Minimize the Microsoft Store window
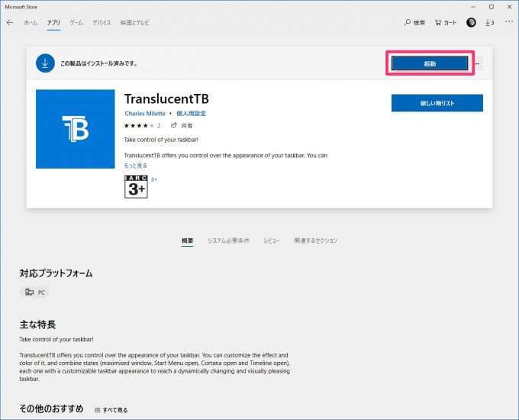 [473, 7]
